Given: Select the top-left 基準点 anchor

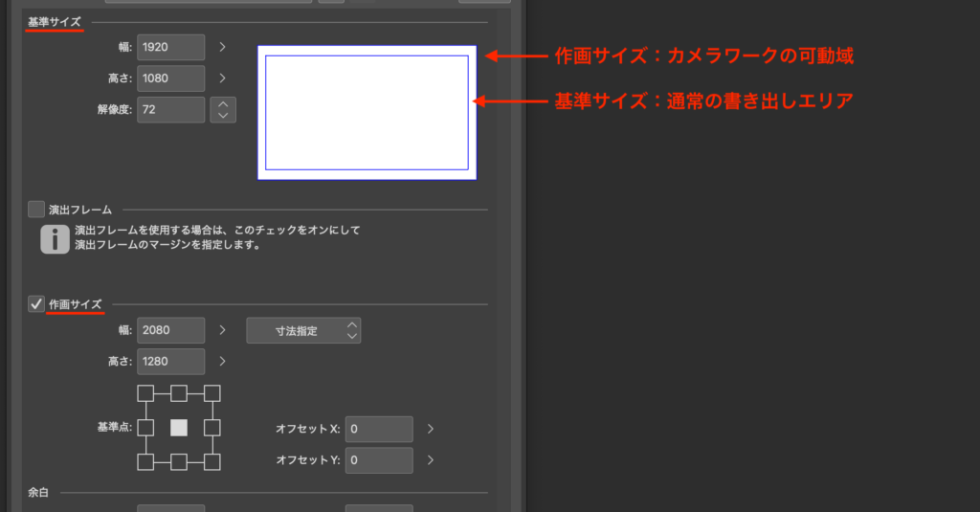Looking at the screenshot, I should [x=145, y=393].
